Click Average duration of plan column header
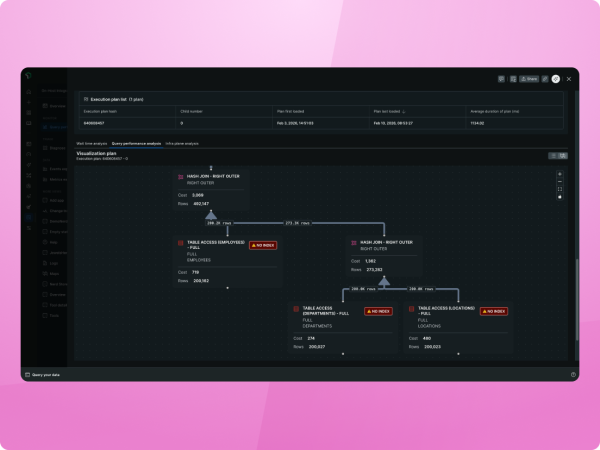This screenshot has width=600, height=450. 495,111
